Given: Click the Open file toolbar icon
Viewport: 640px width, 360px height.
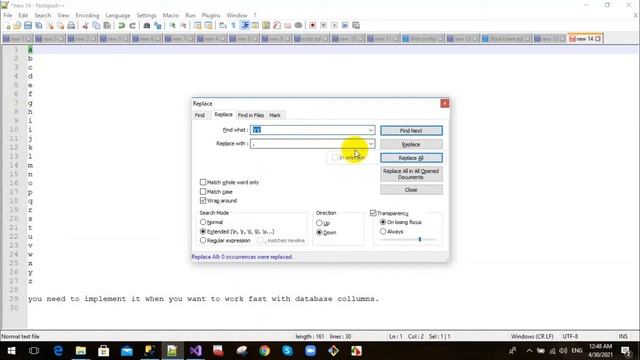Looking at the screenshot, I should [17, 25].
